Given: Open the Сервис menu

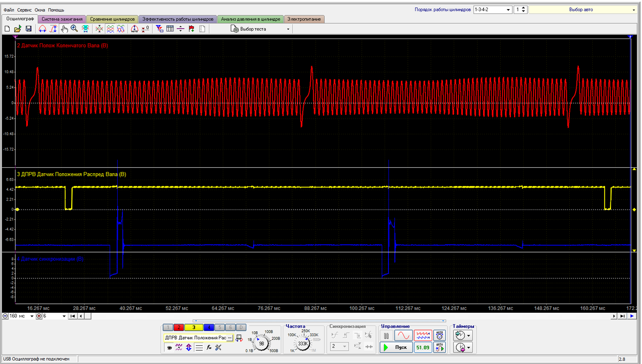Looking at the screenshot, I should tap(24, 10).
